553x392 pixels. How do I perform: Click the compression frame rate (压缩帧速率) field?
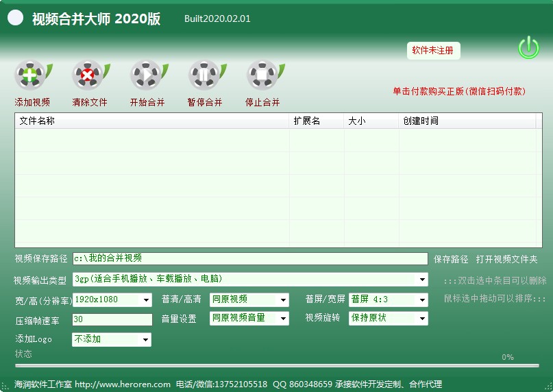(112, 320)
